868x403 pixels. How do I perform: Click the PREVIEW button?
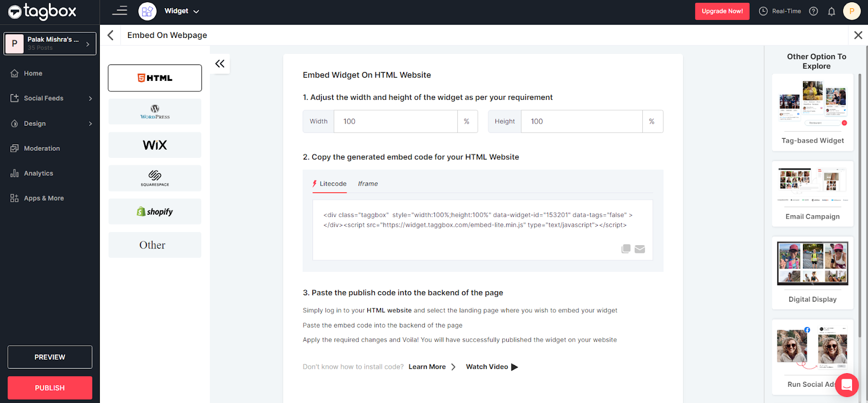point(50,357)
